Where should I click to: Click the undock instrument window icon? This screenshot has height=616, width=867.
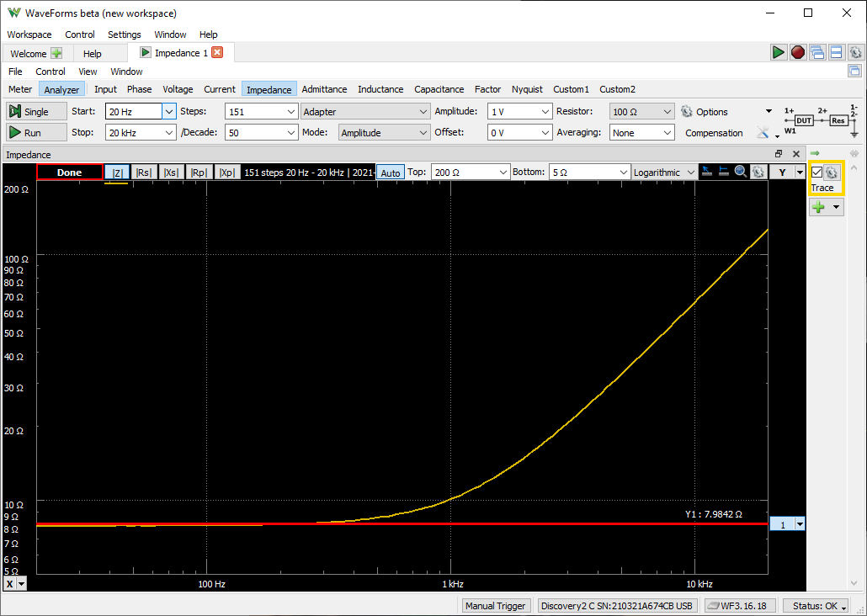click(x=854, y=71)
